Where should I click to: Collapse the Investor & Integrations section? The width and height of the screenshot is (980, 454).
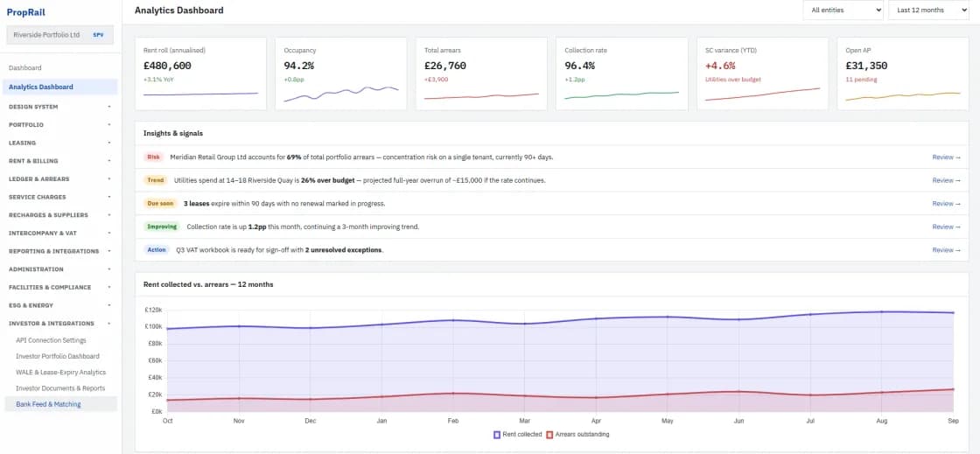click(60, 324)
